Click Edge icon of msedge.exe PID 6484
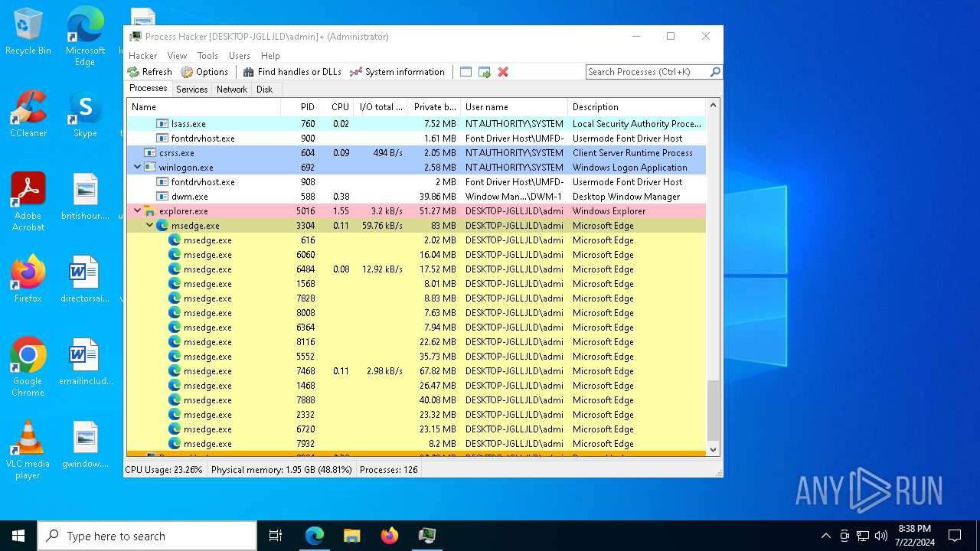Viewport: 980px width, 551px height. 175,269
